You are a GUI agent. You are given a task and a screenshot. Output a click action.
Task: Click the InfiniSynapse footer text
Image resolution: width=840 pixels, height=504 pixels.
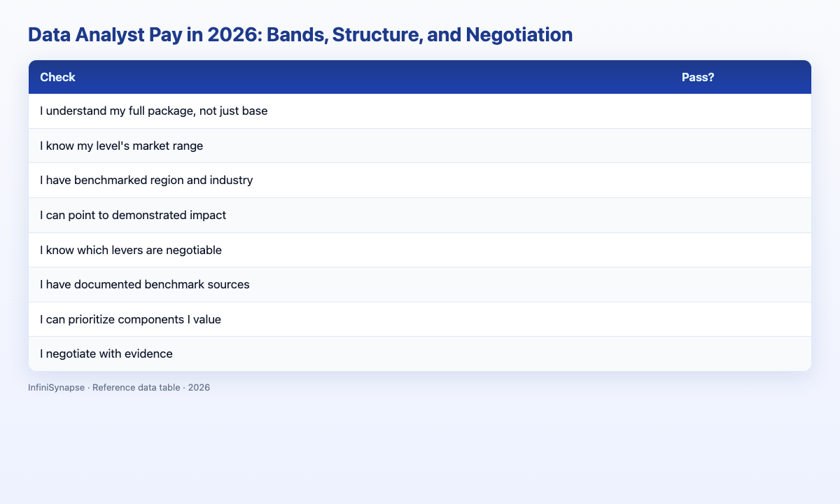pos(119,387)
